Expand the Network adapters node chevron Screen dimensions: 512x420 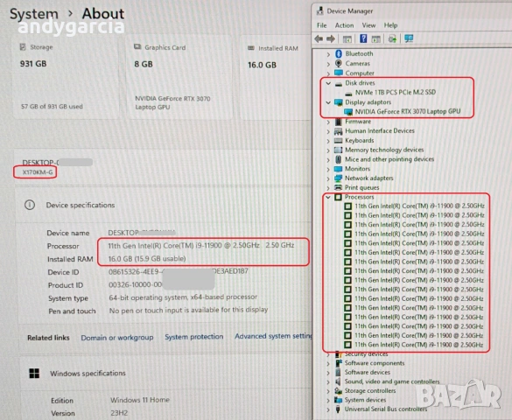(328, 178)
